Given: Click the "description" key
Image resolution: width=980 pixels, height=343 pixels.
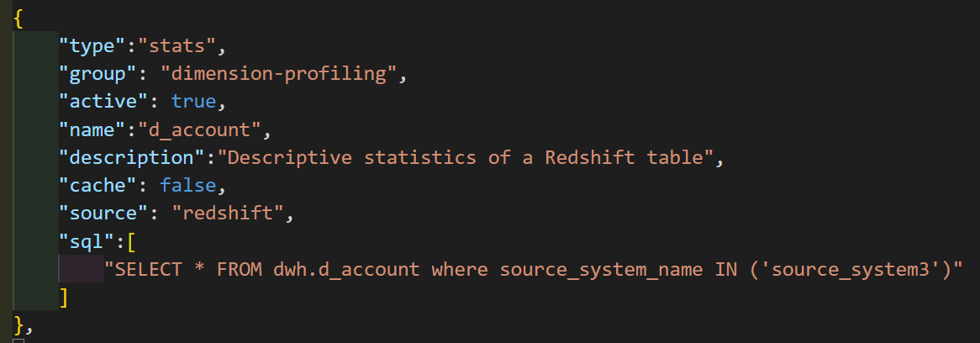Looking at the screenshot, I should 133,157.
